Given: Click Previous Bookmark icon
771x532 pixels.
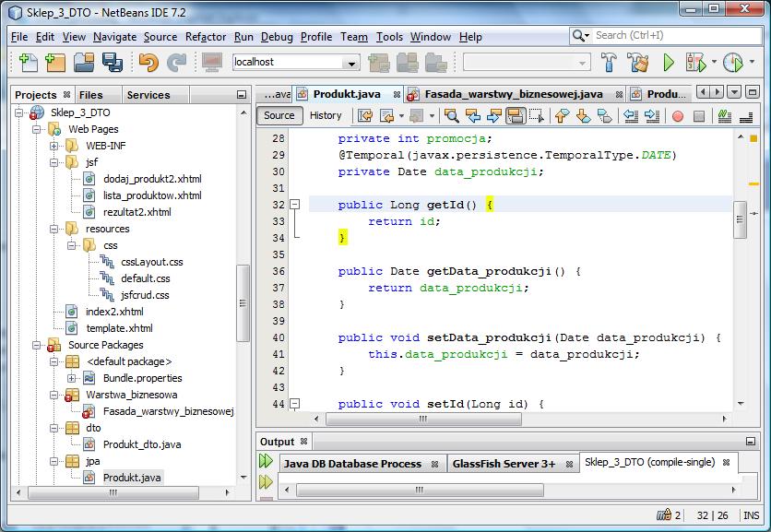Looking at the screenshot, I should coord(562,115).
